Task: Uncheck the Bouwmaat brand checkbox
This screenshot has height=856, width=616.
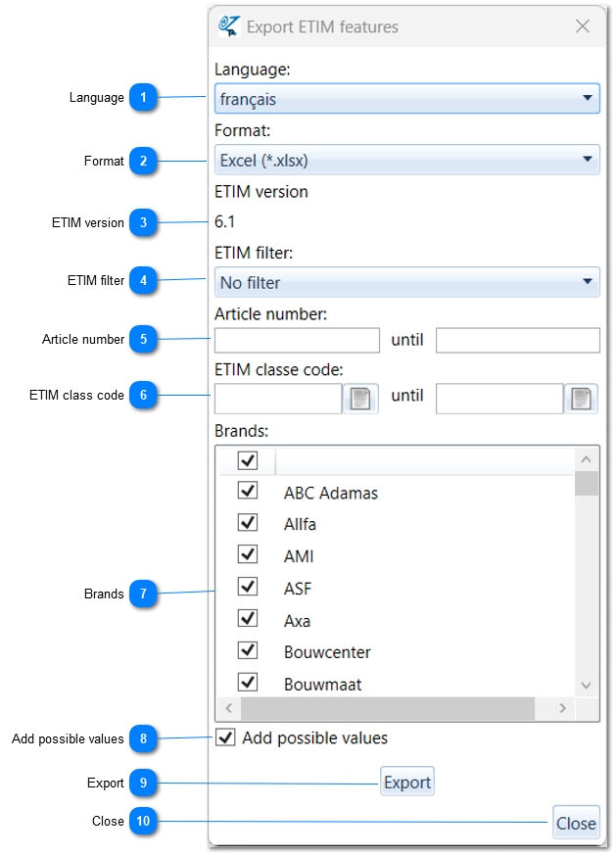Action: pyautogui.click(x=248, y=682)
